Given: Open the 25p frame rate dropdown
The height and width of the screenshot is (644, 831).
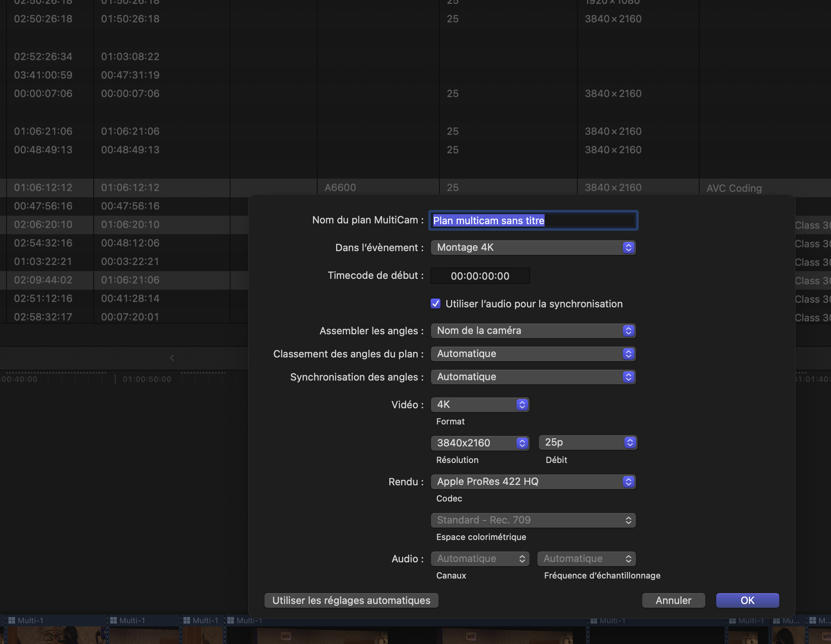Looking at the screenshot, I should [588, 442].
